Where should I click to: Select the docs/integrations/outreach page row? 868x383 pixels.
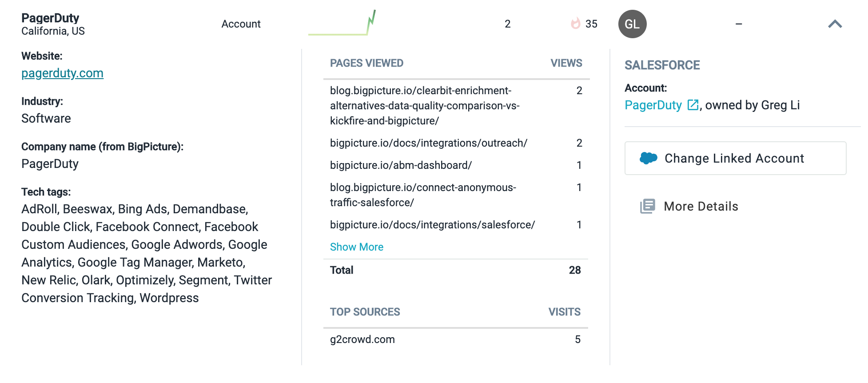point(428,143)
